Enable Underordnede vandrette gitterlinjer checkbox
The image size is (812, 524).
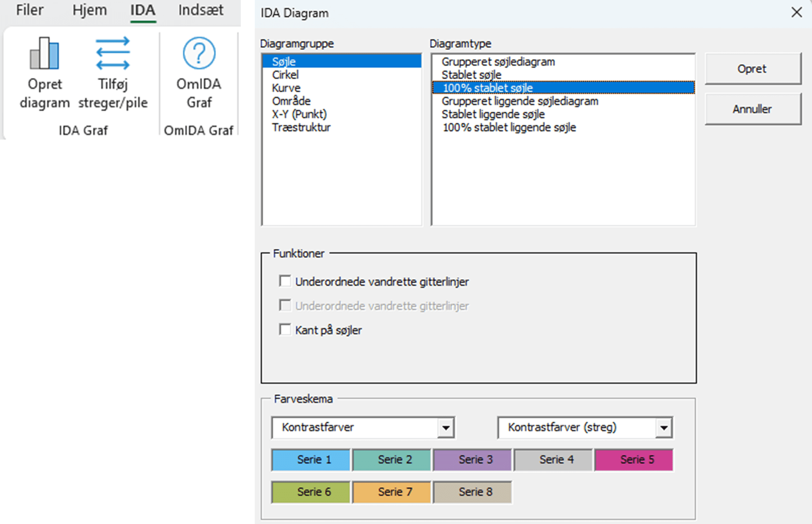pyautogui.click(x=285, y=280)
